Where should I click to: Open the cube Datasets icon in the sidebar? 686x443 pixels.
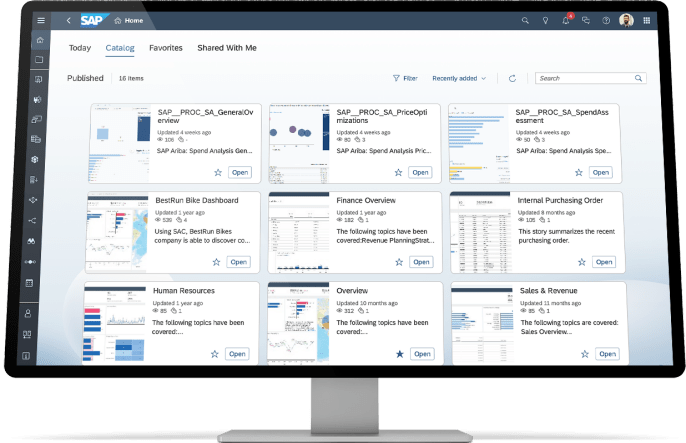[x=35, y=159]
